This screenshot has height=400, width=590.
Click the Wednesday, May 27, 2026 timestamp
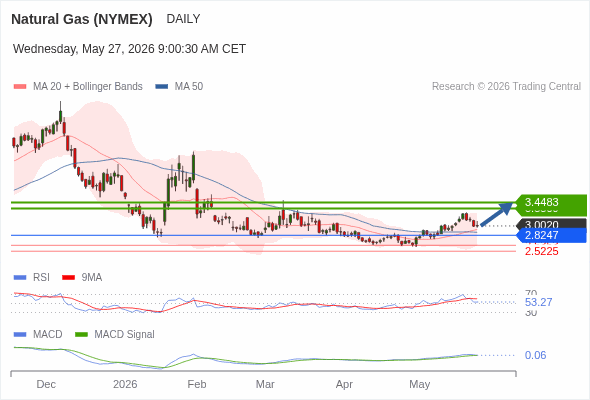coord(129,49)
